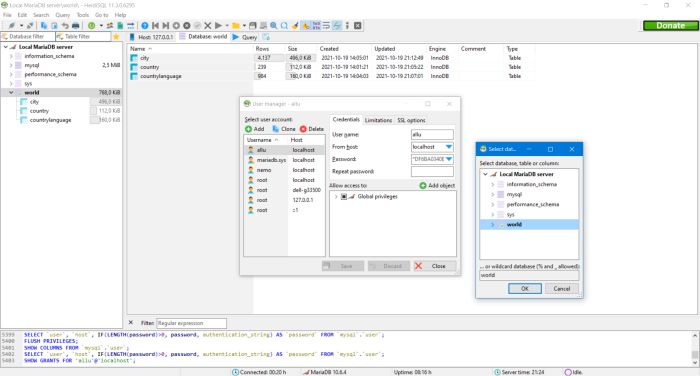Sort table list by Rows column header
The width and height of the screenshot is (700, 376).
click(x=262, y=49)
